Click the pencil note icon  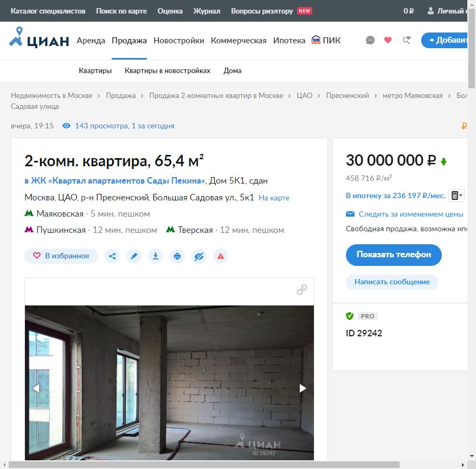click(134, 256)
